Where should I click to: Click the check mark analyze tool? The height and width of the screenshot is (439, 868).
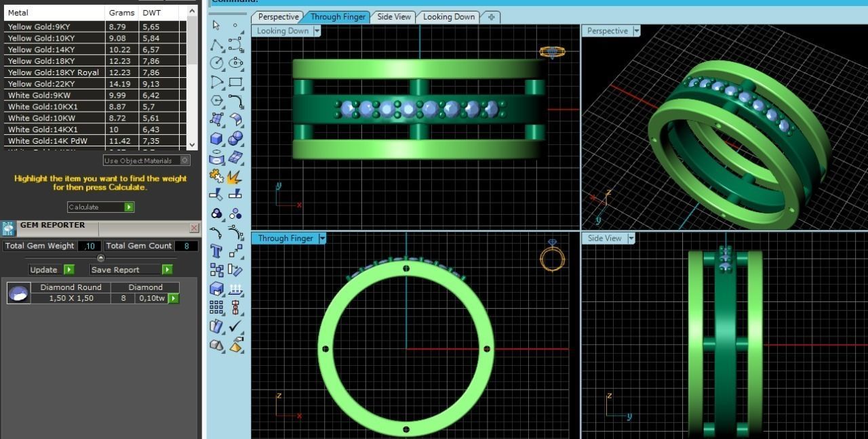[235, 326]
